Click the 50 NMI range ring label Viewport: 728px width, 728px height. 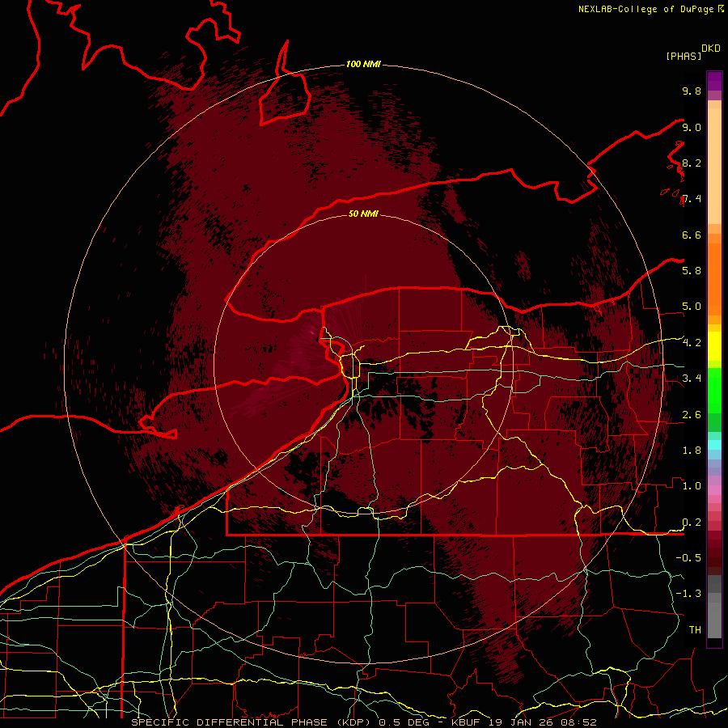point(363,214)
